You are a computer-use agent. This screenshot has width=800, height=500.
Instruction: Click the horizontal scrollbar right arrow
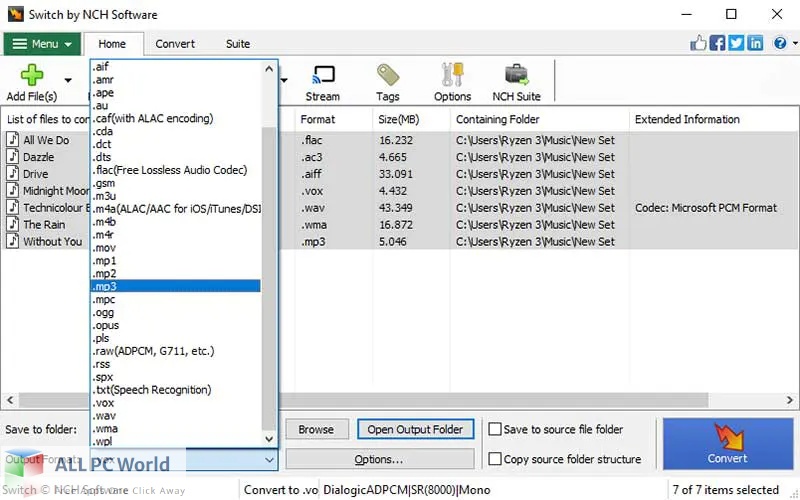point(790,400)
